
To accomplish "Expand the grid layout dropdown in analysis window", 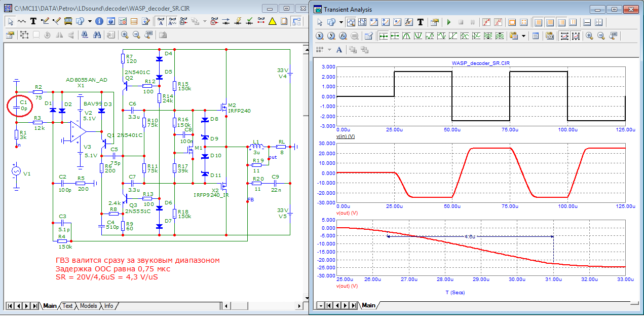I will (329, 49).
